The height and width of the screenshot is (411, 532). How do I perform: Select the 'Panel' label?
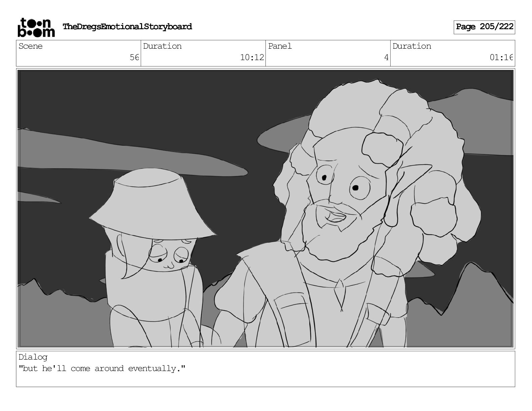pos(280,46)
